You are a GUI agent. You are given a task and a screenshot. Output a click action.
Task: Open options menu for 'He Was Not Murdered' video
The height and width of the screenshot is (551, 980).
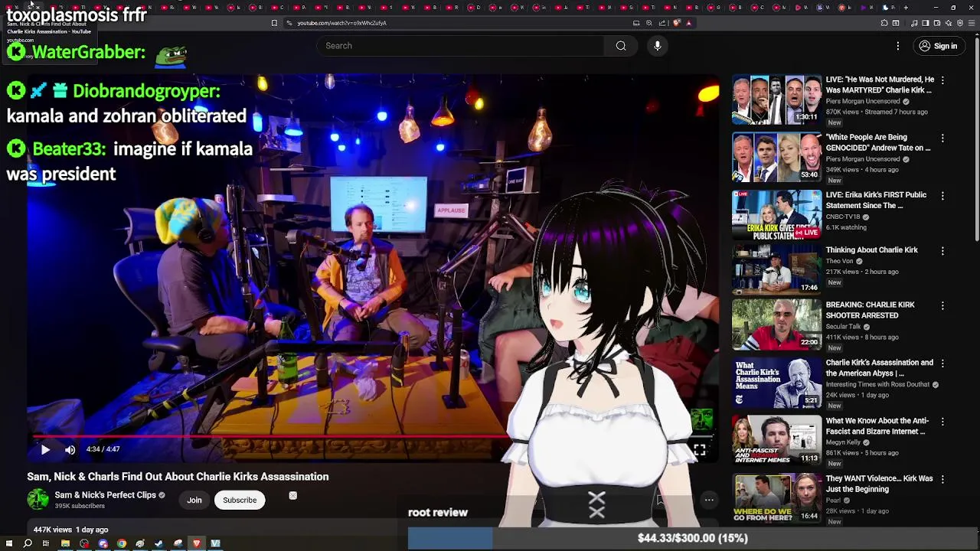[942, 80]
